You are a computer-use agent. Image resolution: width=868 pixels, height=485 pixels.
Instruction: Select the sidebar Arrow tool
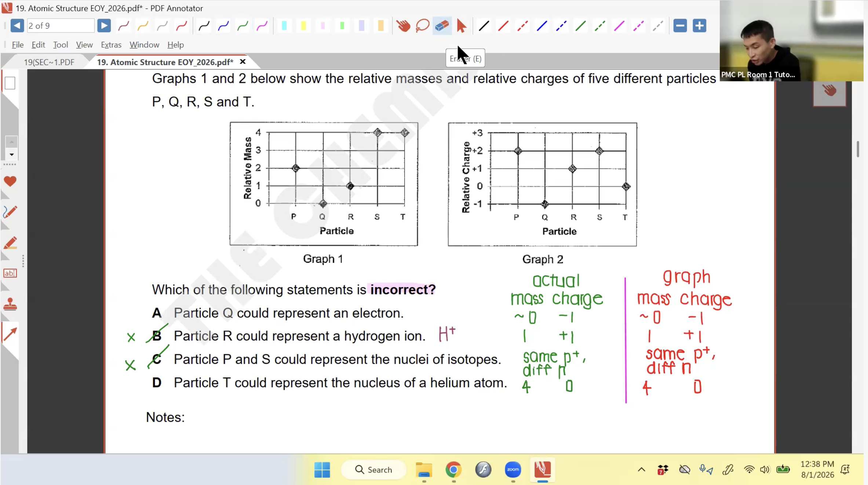[x=10, y=334]
